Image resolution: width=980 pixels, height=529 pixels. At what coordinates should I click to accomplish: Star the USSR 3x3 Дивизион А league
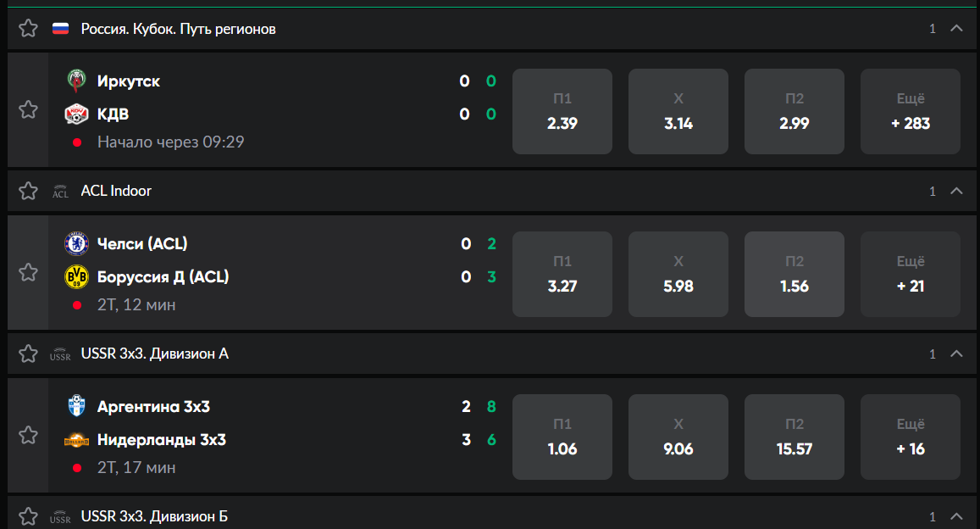[x=28, y=354]
